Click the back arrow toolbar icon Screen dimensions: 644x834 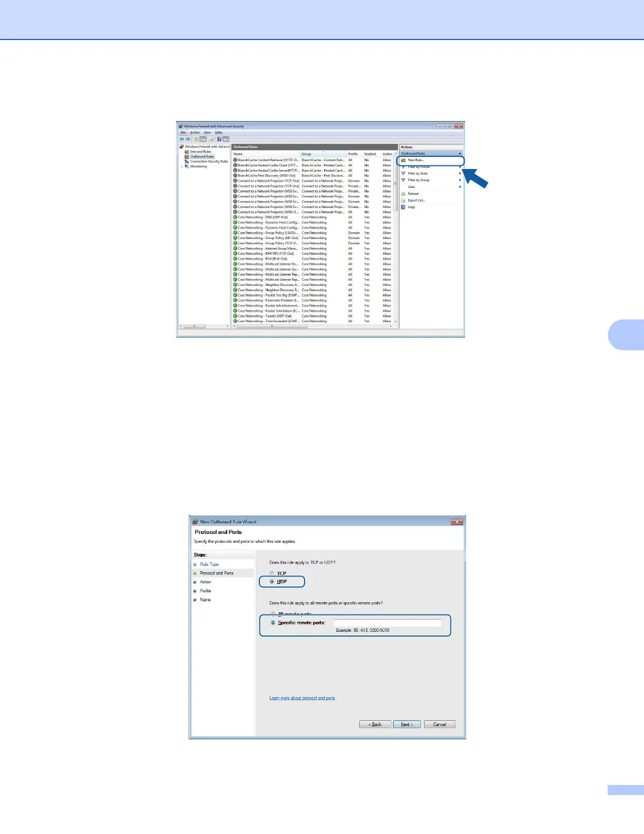[182, 139]
